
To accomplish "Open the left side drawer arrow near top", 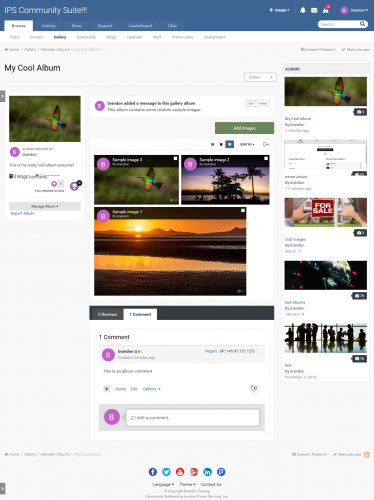I will (2, 96).
